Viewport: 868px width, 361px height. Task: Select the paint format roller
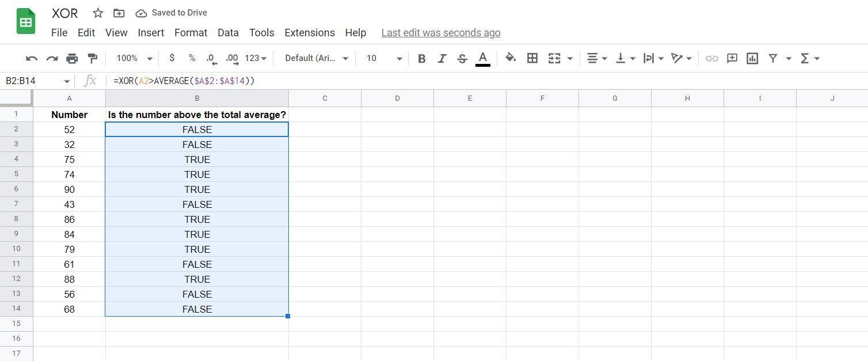[x=92, y=58]
